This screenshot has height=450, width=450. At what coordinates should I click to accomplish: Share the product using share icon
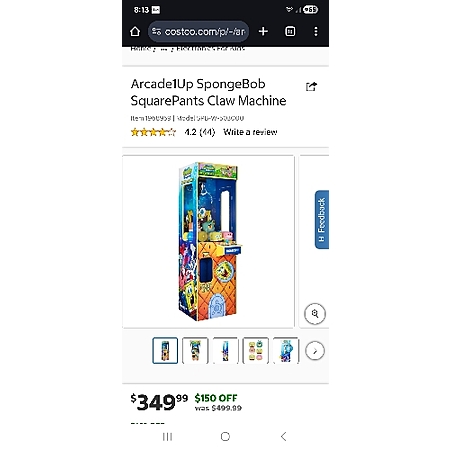311,87
